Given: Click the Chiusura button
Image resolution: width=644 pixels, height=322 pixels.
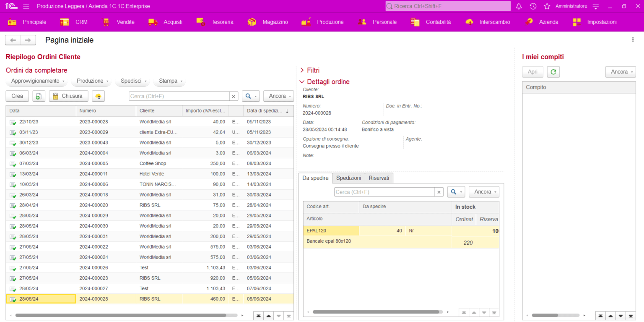Looking at the screenshot, I should (69, 96).
